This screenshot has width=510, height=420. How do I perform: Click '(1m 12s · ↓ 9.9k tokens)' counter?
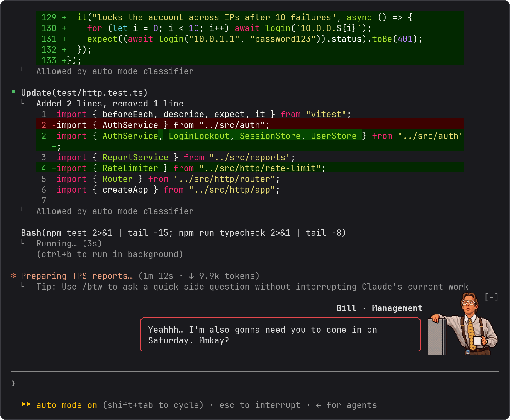point(199,276)
